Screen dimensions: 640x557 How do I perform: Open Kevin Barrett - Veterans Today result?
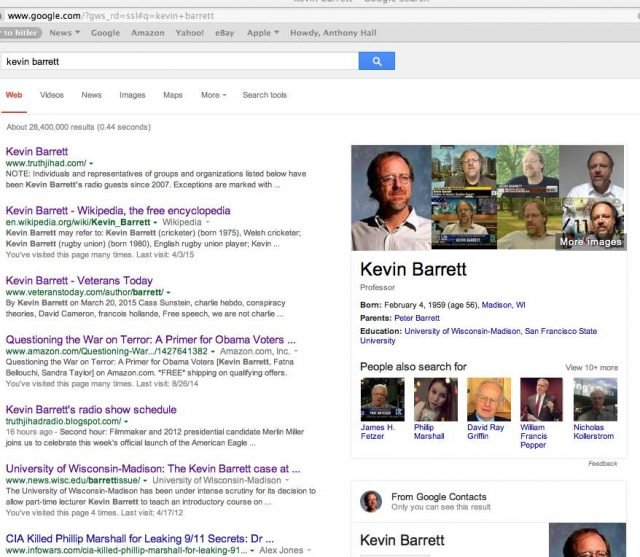coord(79,281)
